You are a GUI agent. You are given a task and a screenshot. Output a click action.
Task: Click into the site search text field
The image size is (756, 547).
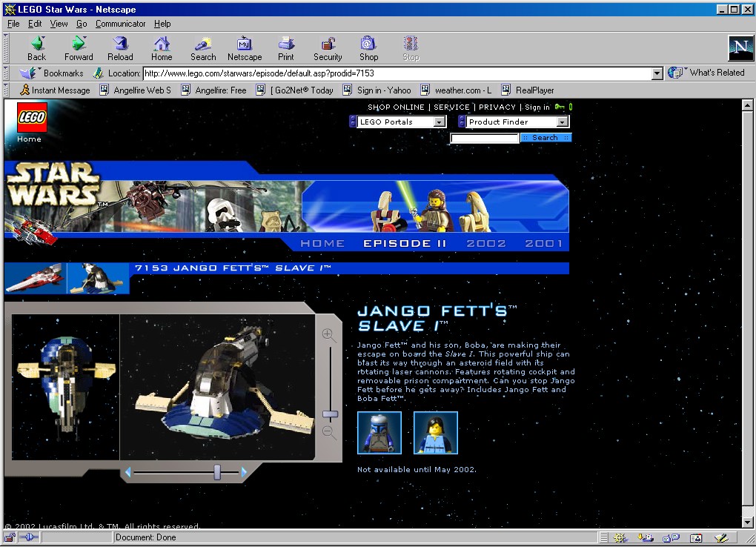pyautogui.click(x=485, y=139)
